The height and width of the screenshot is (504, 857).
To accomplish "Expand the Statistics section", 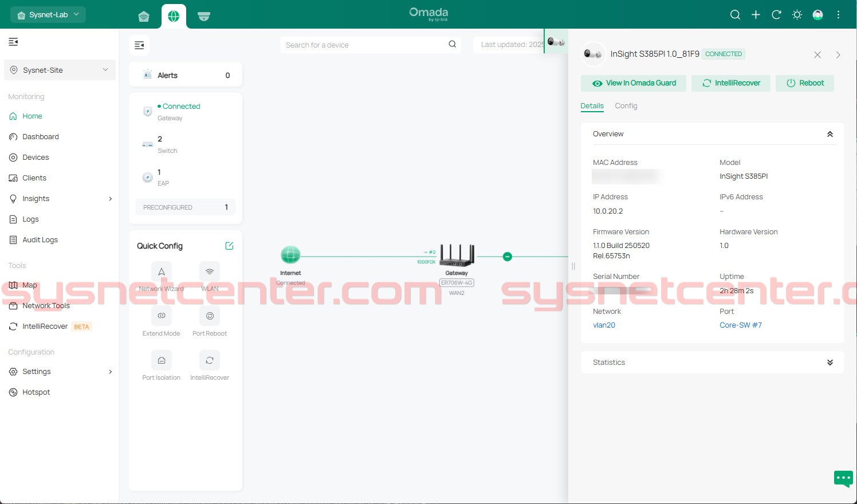I will [x=830, y=363].
